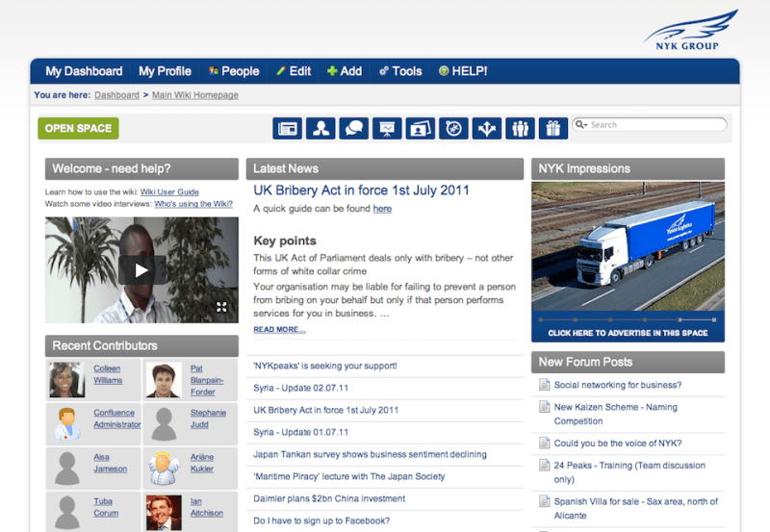Click the group of people icon
This screenshot has height=532, width=770.
tap(520, 128)
